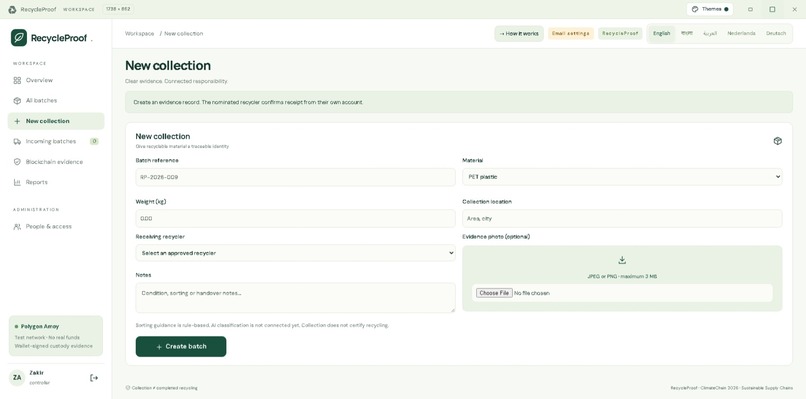Click the 1738 × 862 size badge in the title bar
The image size is (806, 399).
tap(118, 9)
